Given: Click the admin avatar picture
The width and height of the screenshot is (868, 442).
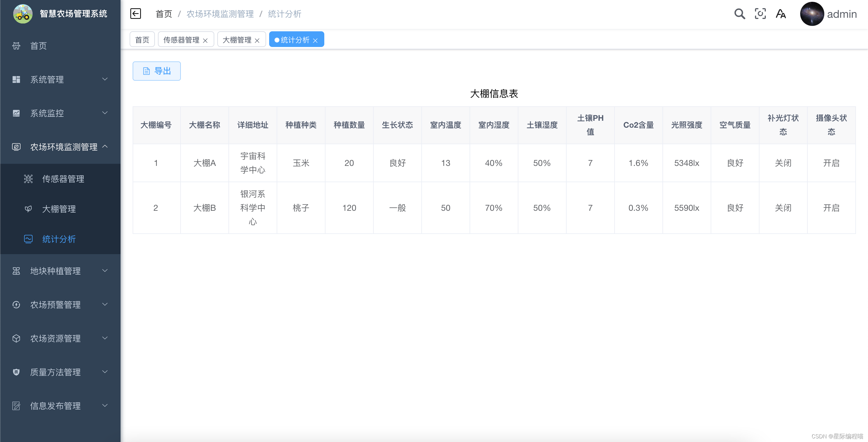Looking at the screenshot, I should click(811, 14).
